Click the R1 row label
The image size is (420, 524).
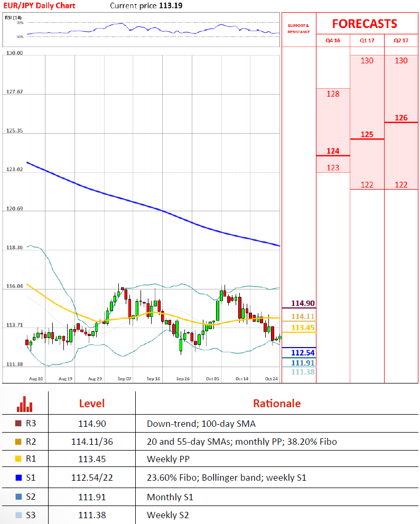click(x=31, y=459)
